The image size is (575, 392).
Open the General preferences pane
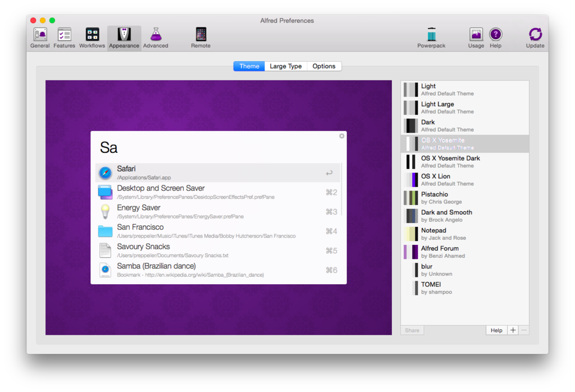(40, 38)
